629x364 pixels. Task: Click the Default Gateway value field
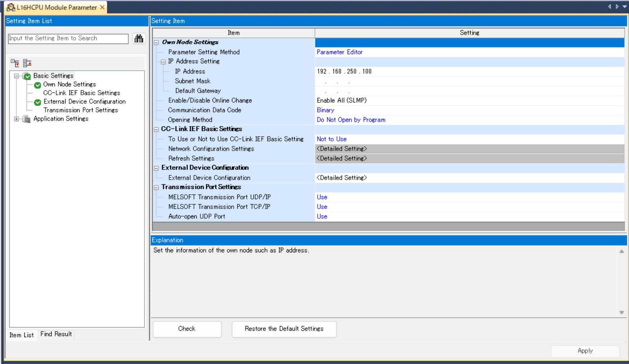pos(470,91)
